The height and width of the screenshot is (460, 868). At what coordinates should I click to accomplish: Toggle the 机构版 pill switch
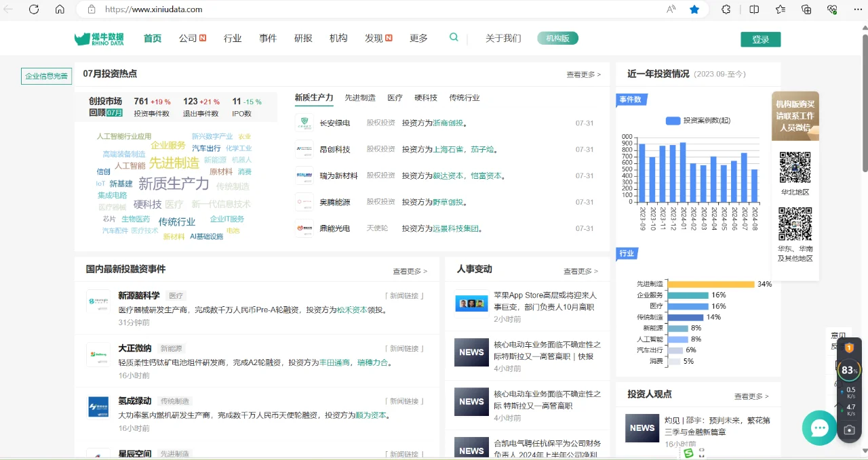click(557, 38)
